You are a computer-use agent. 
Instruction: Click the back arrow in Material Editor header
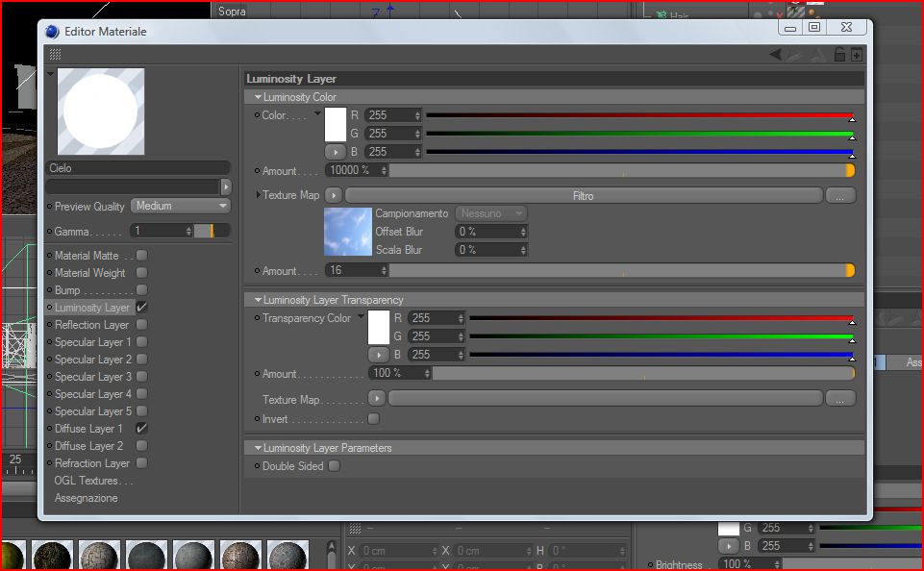coord(776,55)
